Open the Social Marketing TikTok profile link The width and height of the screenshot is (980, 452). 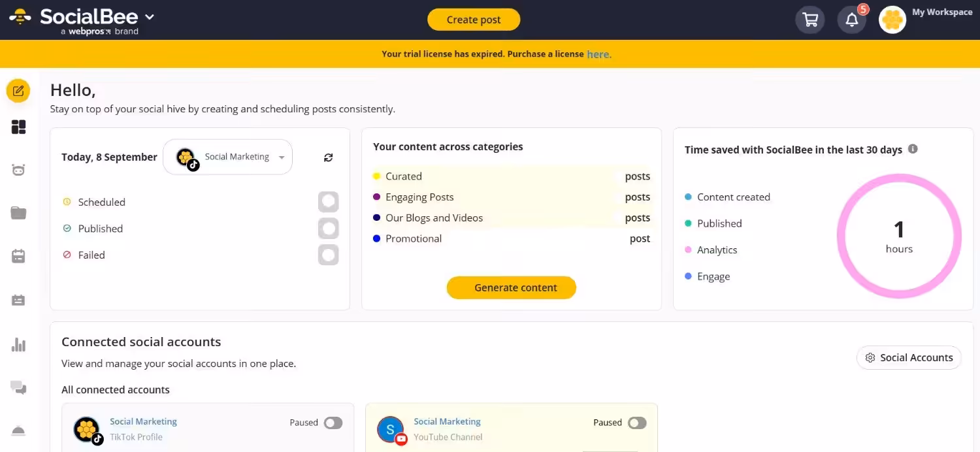click(143, 421)
